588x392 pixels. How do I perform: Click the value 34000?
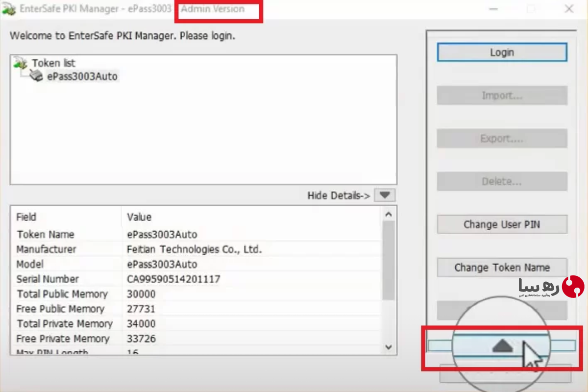click(x=141, y=324)
